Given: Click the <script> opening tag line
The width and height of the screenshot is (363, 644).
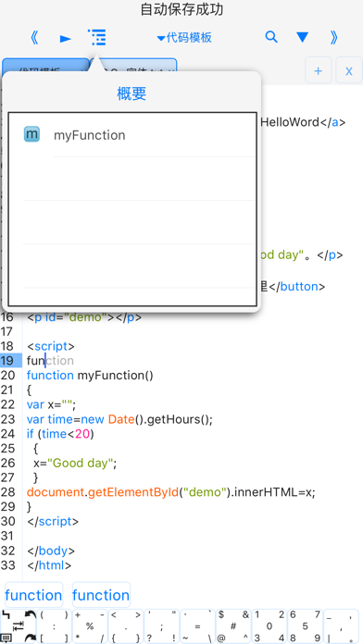Looking at the screenshot, I should (x=51, y=346).
